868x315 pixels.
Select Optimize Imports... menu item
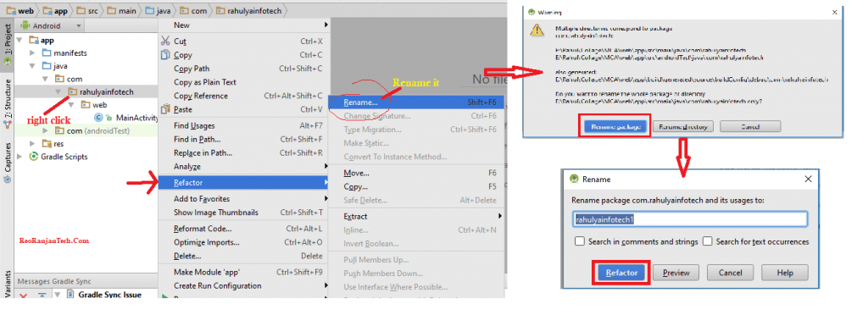click(x=244, y=242)
